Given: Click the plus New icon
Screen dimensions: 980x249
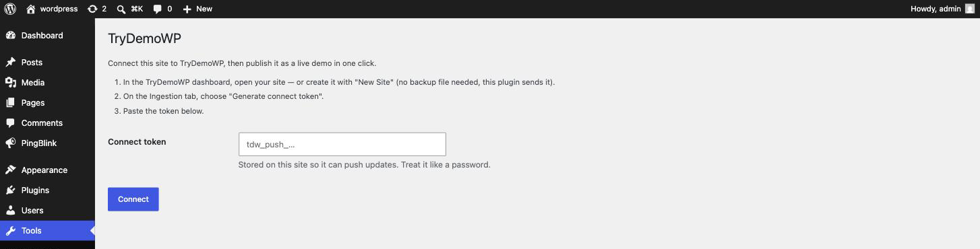Looking at the screenshot, I should 187,9.
